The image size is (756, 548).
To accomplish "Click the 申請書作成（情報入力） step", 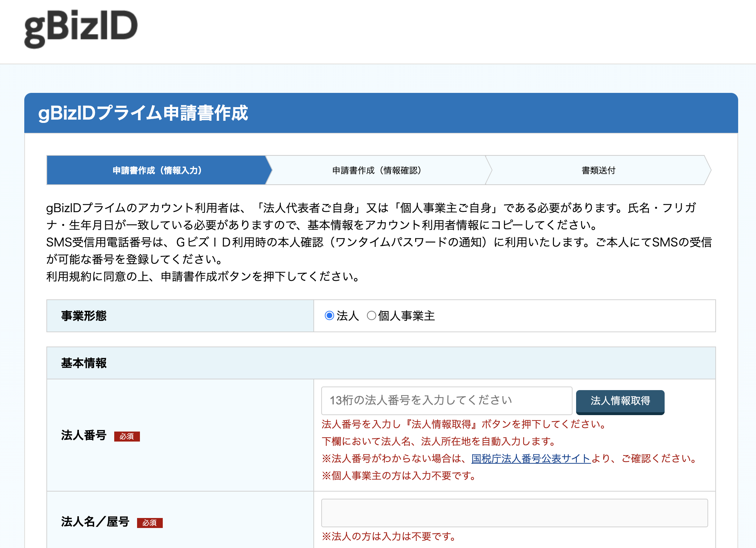I will (x=157, y=170).
